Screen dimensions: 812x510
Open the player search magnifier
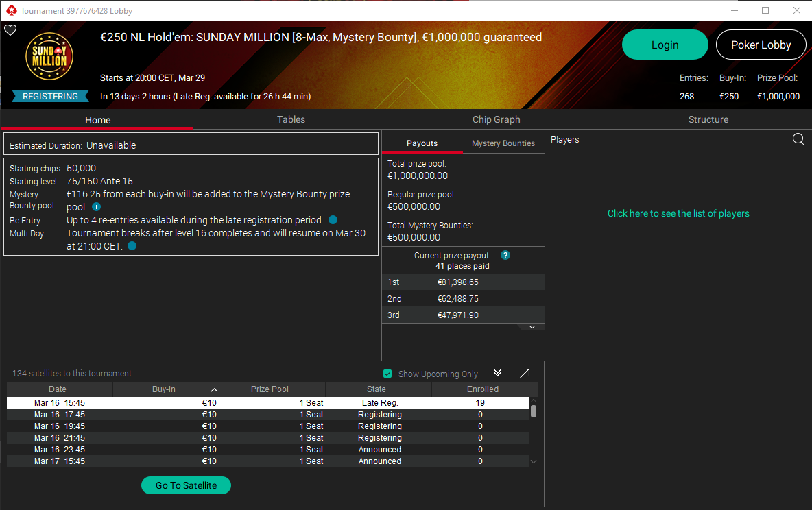tap(798, 139)
